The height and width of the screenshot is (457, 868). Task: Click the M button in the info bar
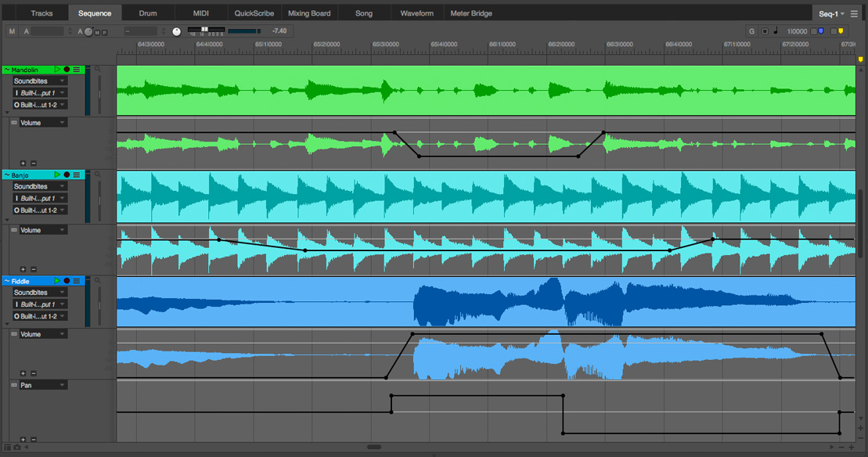click(x=12, y=31)
